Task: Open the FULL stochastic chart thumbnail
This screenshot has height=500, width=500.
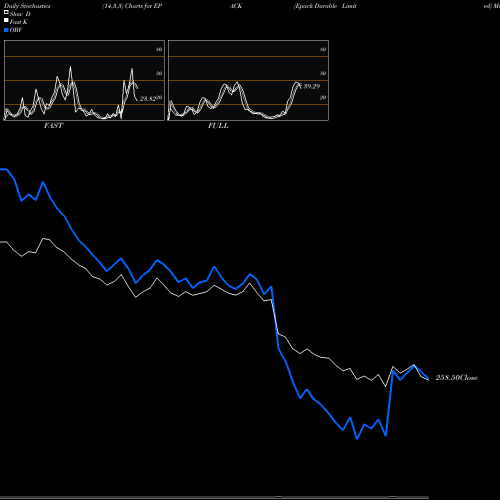Action: (x=248, y=80)
